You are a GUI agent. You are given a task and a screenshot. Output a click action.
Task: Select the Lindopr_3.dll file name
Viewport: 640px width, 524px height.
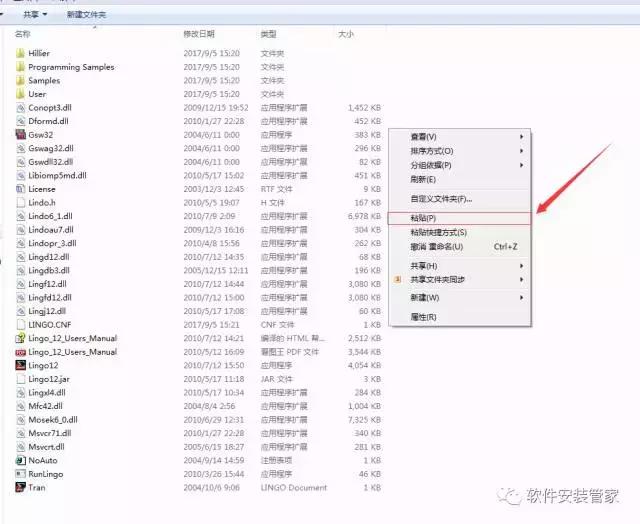pyautogui.click(x=52, y=243)
